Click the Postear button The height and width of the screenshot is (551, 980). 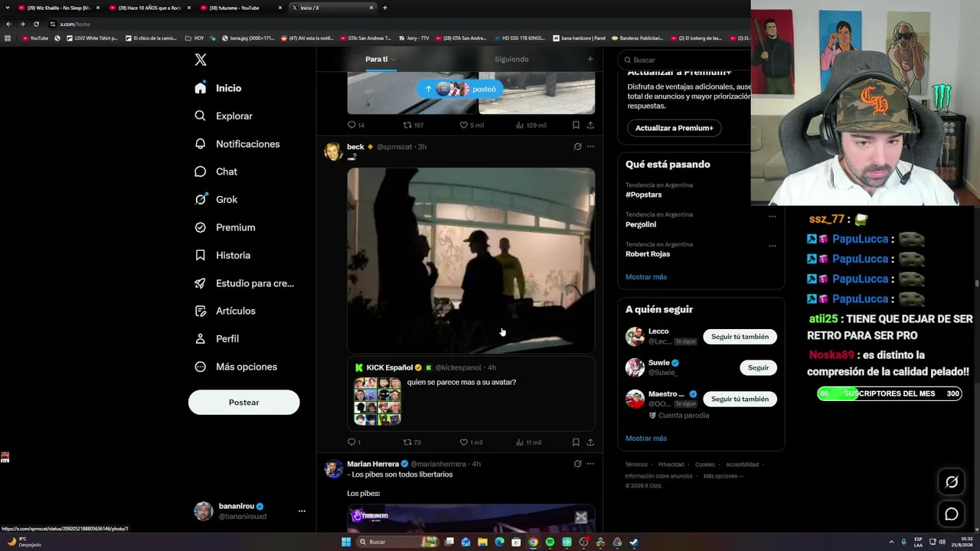coord(244,403)
